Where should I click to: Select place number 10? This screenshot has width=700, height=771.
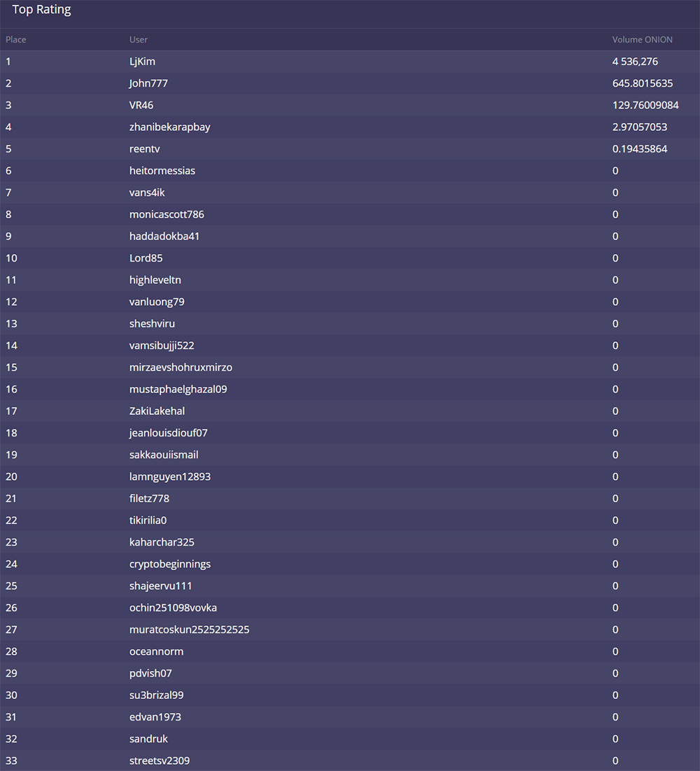click(11, 258)
